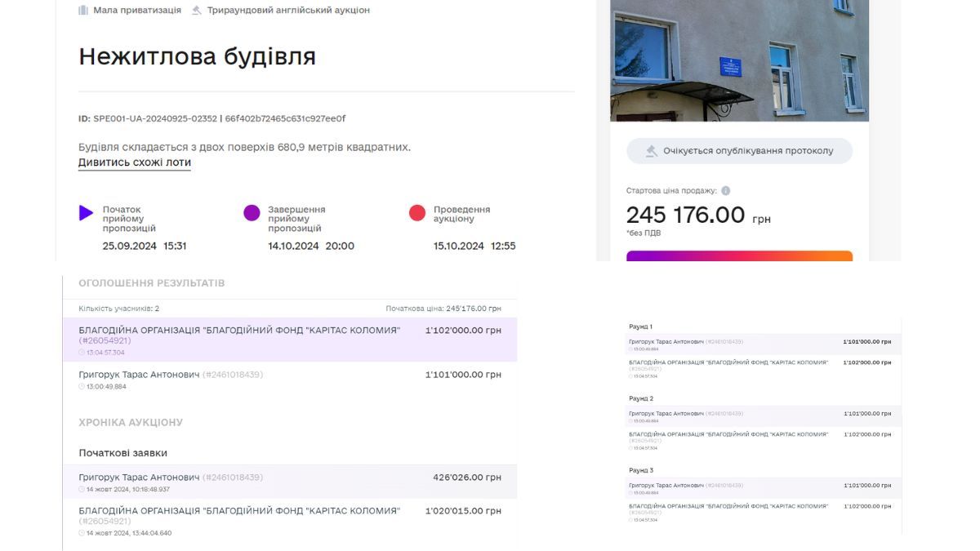Screen dimensions: 980x551
Task: Click the purple play triangle marker for Початок прийому
Action: pos(85,213)
